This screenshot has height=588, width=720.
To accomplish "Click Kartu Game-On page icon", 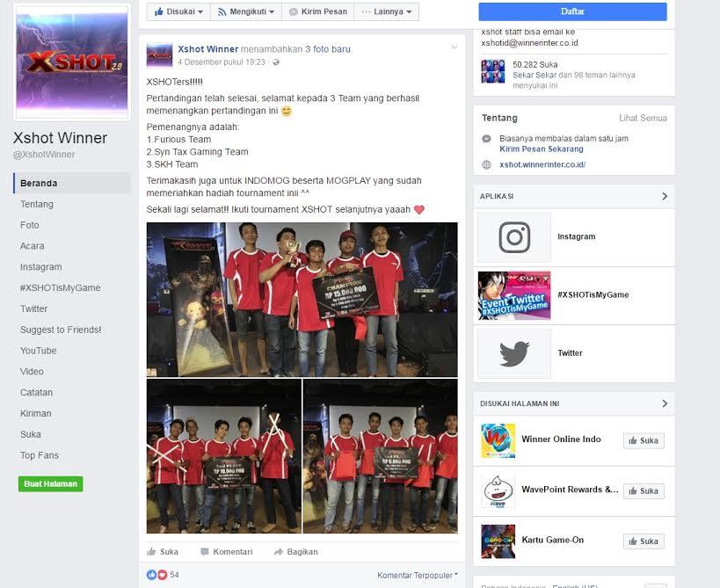I will (x=498, y=541).
